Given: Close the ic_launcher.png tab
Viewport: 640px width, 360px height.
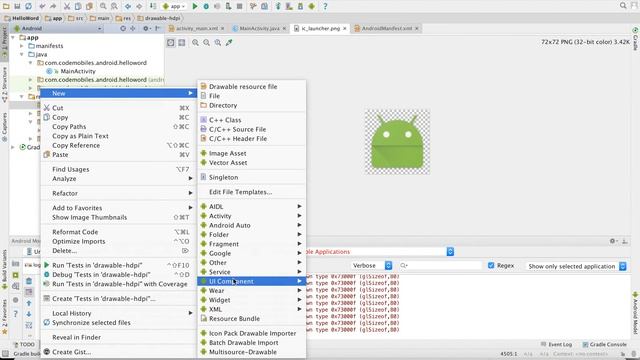Looking at the screenshot, I should (x=345, y=29).
